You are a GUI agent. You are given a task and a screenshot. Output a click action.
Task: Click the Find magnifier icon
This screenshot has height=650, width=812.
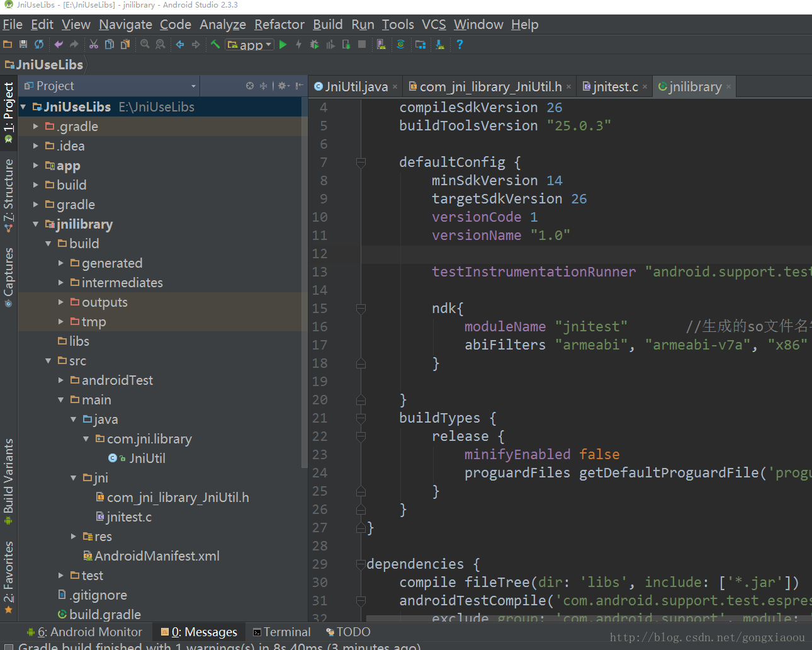click(145, 44)
